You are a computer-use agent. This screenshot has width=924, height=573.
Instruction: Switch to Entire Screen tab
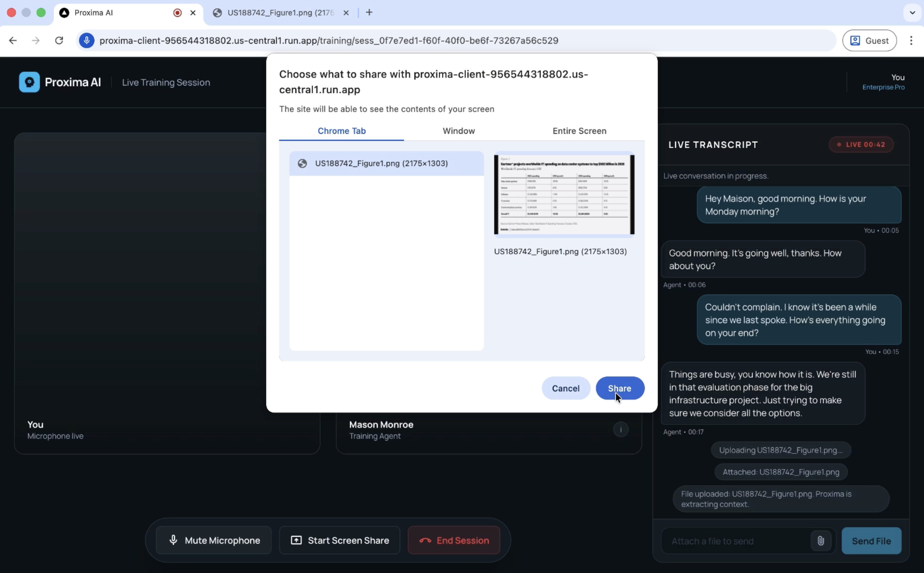point(579,131)
